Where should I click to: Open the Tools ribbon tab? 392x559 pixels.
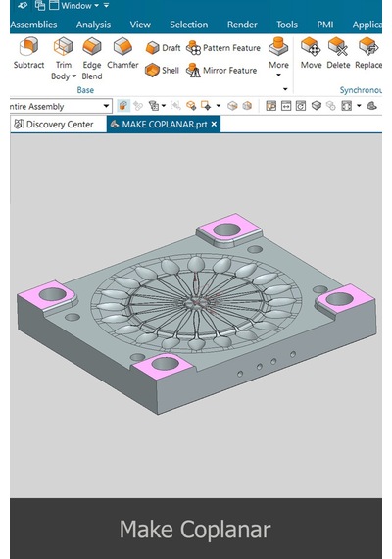(287, 25)
